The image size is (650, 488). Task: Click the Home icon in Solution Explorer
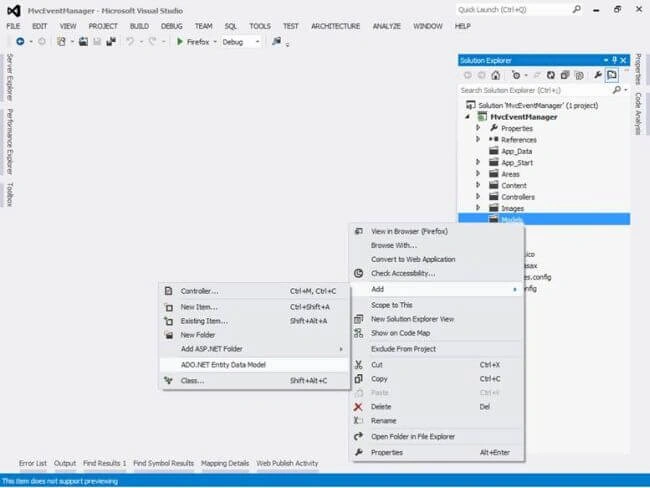coord(495,75)
